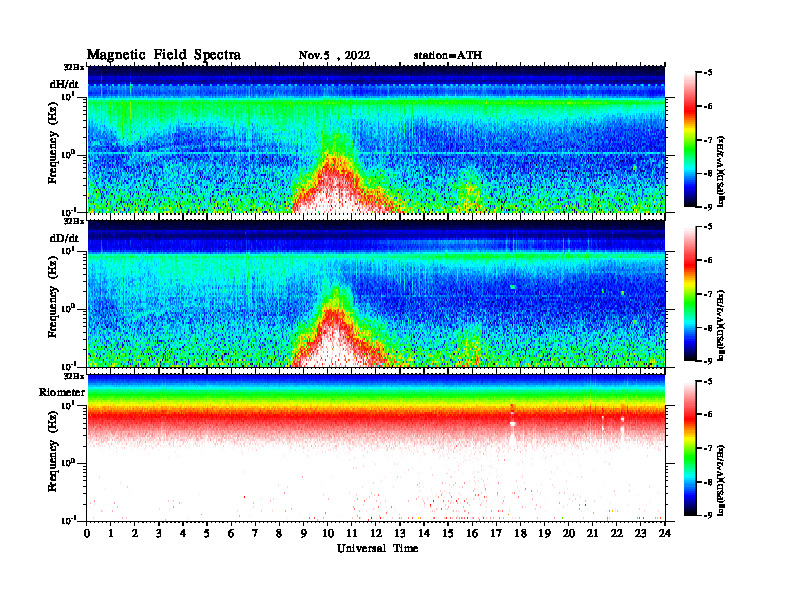Click the "17" hour tick label
Screen dimensions: 792x612
tap(496, 533)
